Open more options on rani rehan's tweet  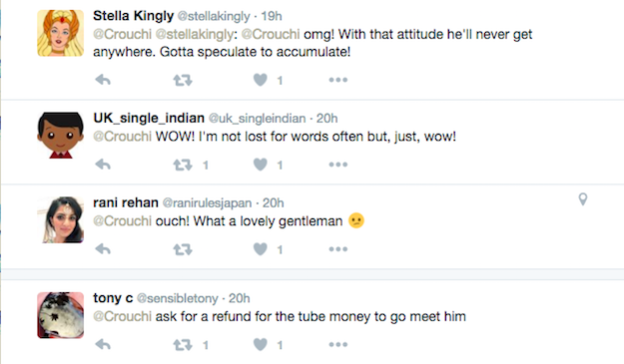point(338,249)
